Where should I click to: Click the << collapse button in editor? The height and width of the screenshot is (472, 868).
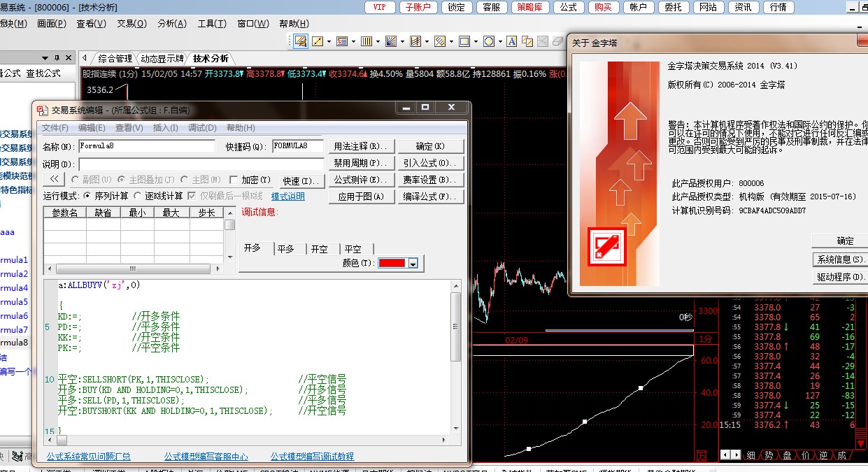point(55,180)
